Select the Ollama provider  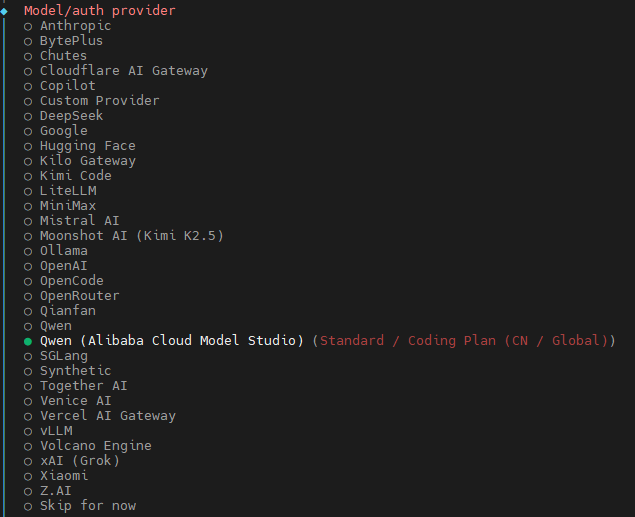click(x=55, y=251)
